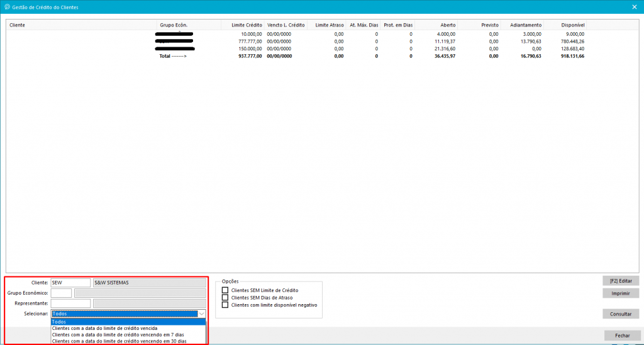The height and width of the screenshot is (345, 644).
Task: Sort by the Previsto column header
Action: pos(479,25)
